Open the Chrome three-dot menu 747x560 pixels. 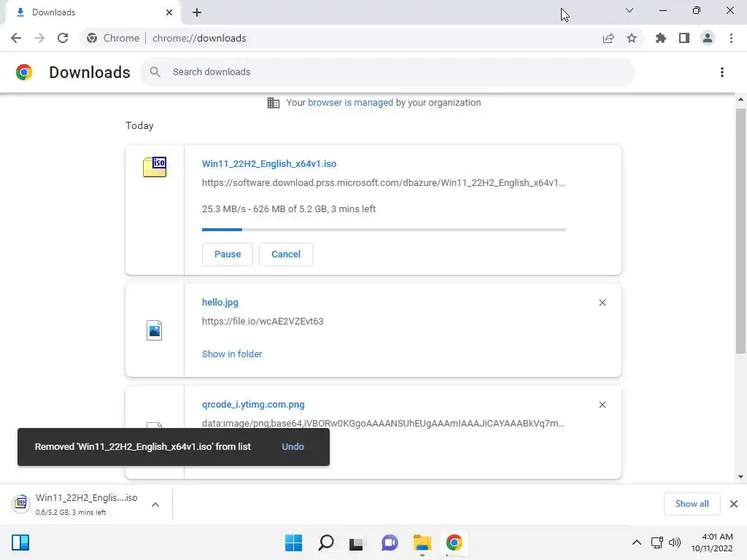pyautogui.click(x=731, y=38)
